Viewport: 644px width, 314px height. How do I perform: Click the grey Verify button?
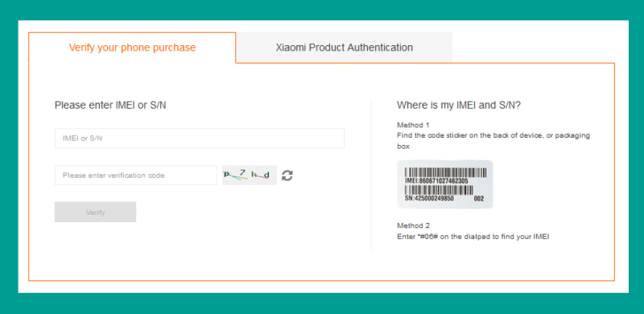pyautogui.click(x=95, y=212)
